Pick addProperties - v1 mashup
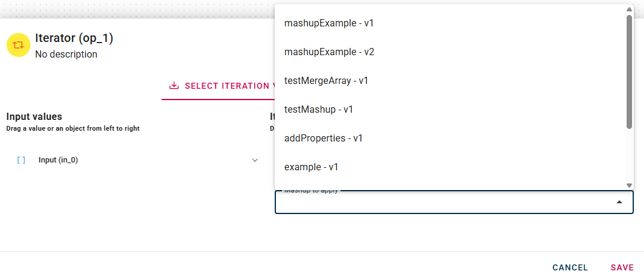The image size is (644, 280). pos(323,139)
